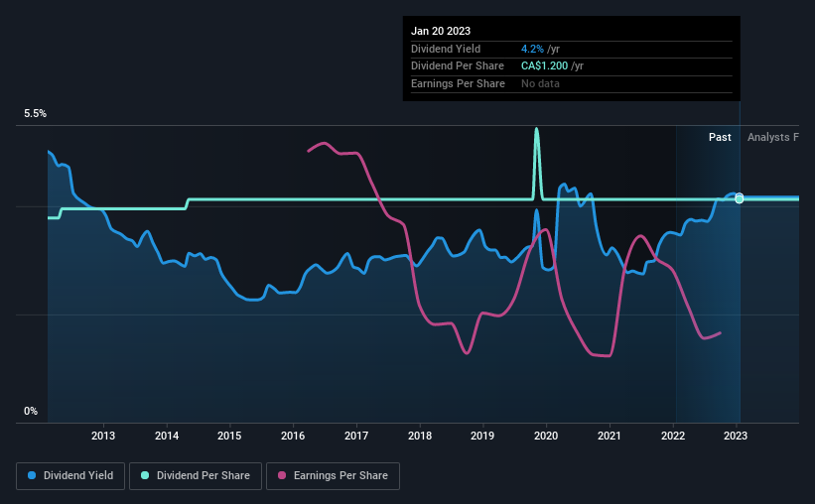The width and height of the screenshot is (815, 504).
Task: Select the 'Analysts F' forecast label
Action: click(x=773, y=137)
